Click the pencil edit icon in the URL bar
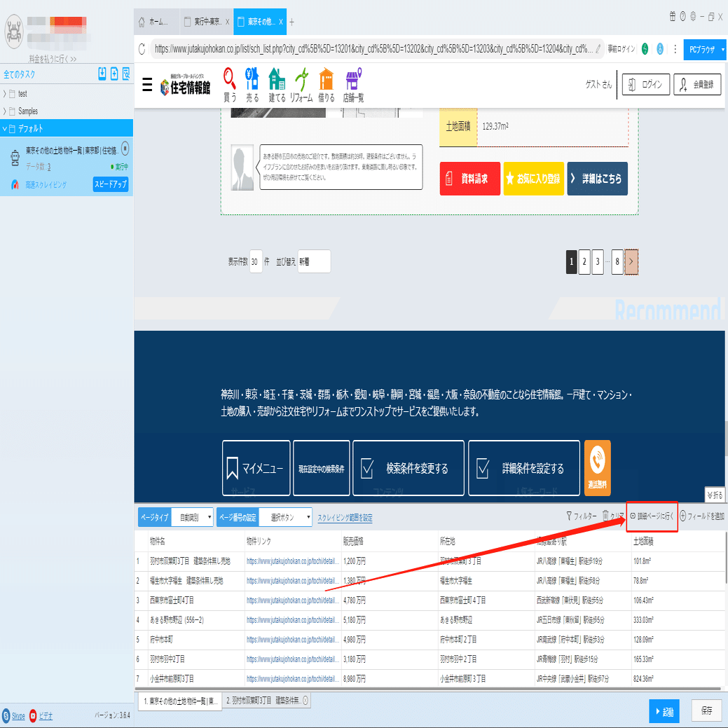 598,48
